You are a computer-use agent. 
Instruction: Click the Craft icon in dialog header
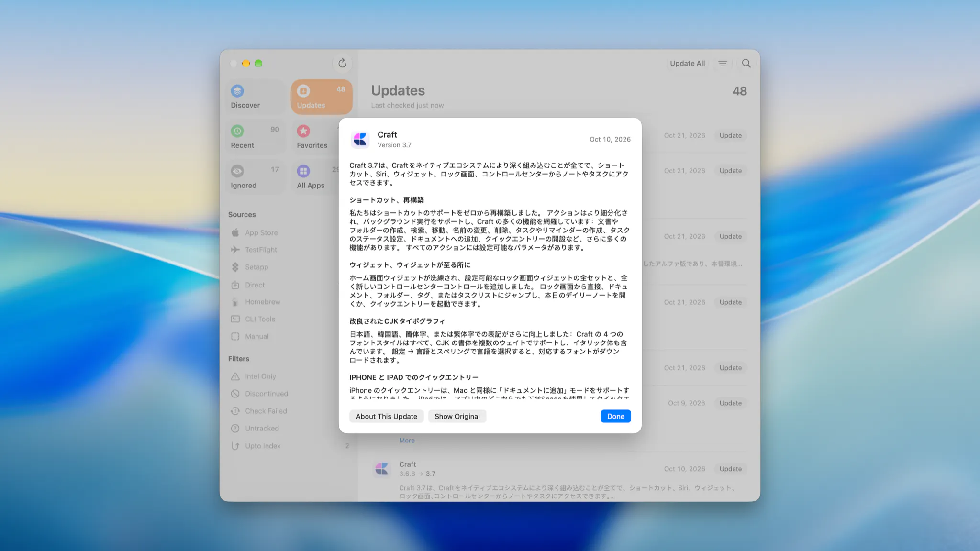coord(360,139)
